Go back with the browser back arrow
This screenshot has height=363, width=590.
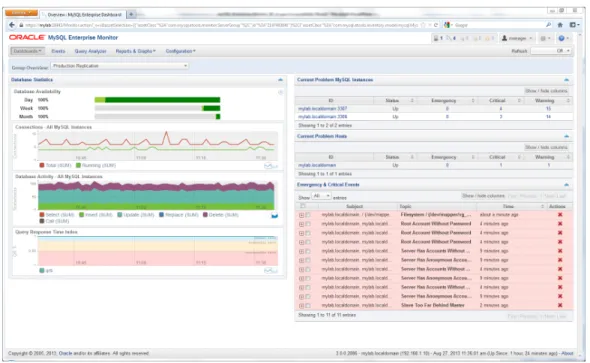coord(12,25)
